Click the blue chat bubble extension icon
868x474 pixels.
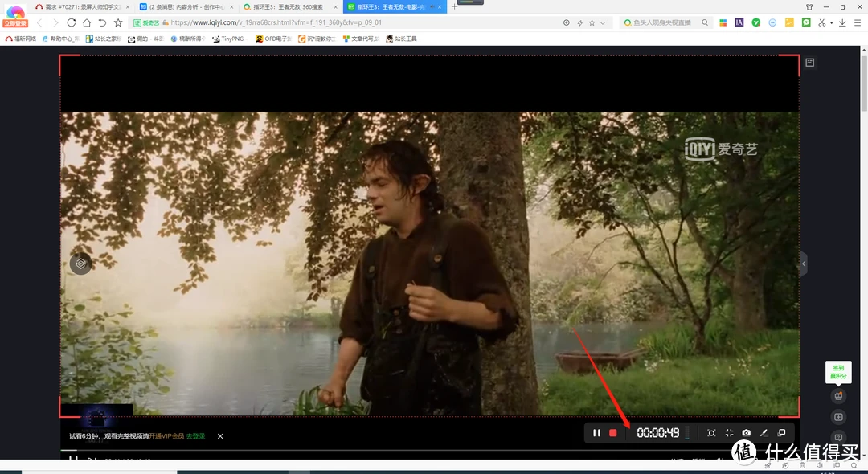(x=772, y=22)
